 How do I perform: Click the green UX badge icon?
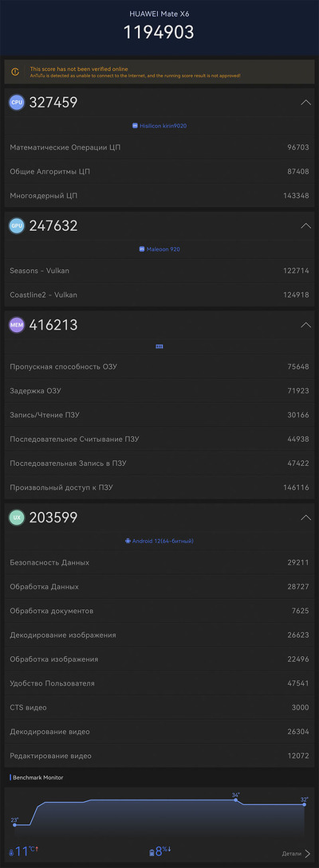pyautogui.click(x=17, y=518)
